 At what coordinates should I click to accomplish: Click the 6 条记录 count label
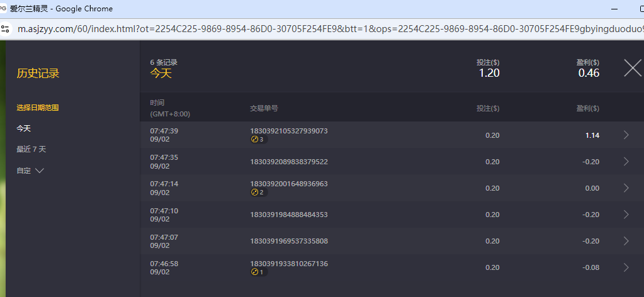tap(164, 62)
